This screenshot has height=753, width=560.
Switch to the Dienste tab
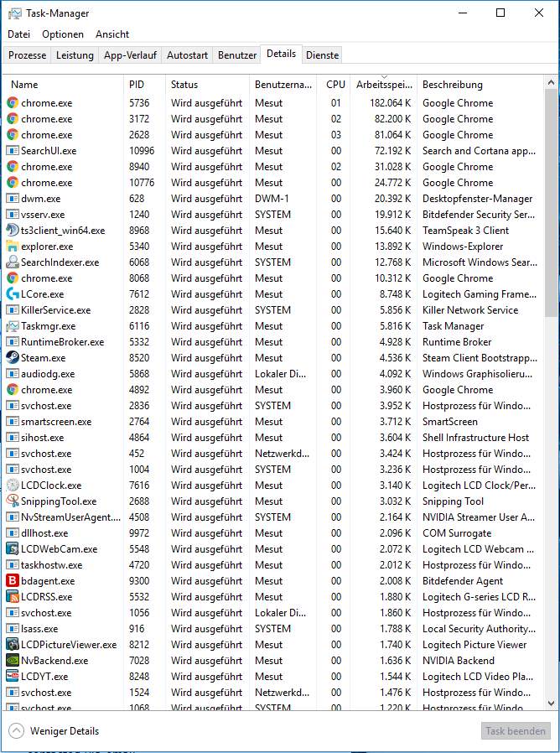tap(322, 55)
